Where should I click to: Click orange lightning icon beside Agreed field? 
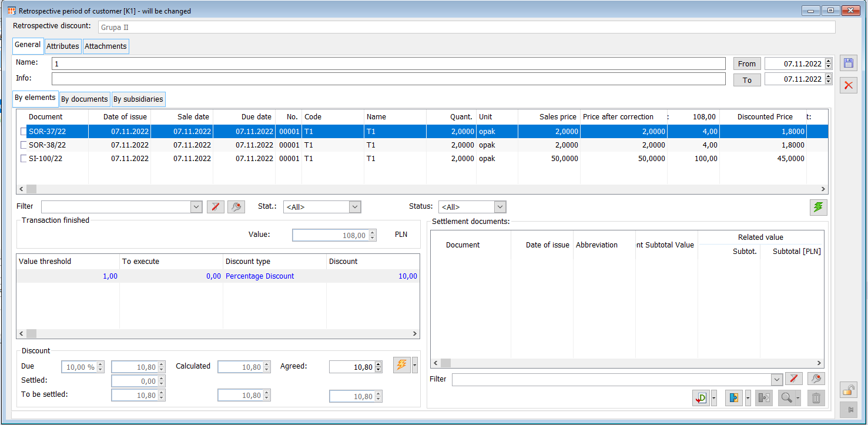pos(402,365)
